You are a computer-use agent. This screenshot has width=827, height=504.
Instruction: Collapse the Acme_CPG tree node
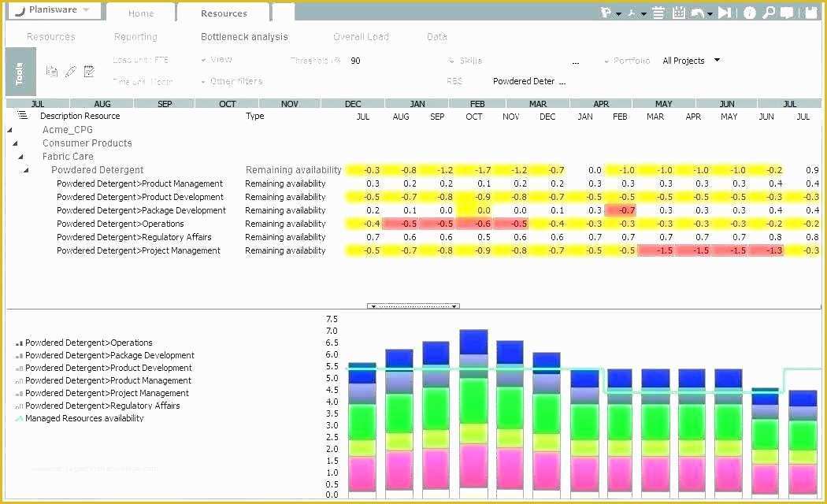(x=9, y=130)
